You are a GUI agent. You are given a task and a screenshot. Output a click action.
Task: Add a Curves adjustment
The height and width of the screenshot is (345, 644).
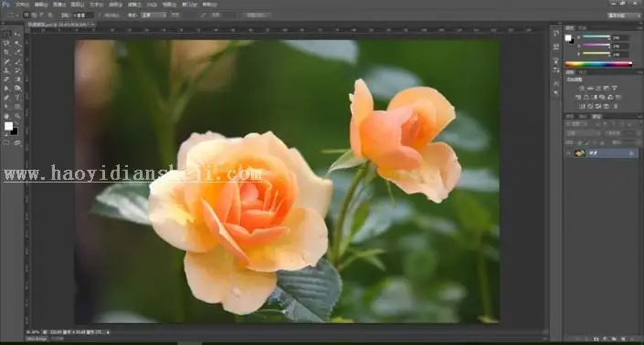tap(598, 89)
